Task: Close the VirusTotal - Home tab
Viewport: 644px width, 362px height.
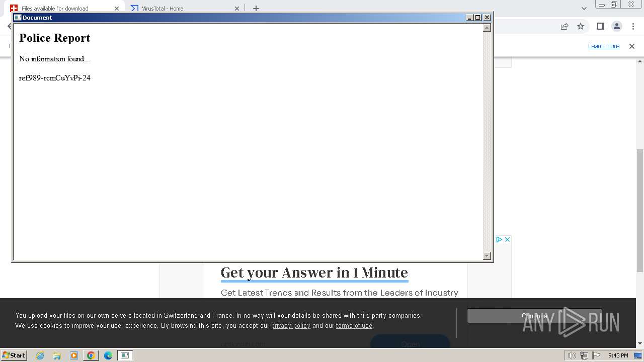Action: click(237, 8)
